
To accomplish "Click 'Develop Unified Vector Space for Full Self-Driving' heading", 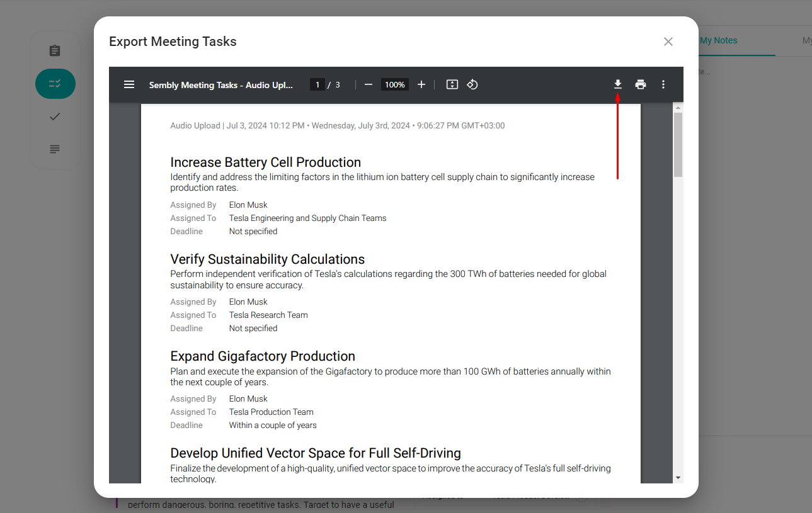I will (x=316, y=453).
